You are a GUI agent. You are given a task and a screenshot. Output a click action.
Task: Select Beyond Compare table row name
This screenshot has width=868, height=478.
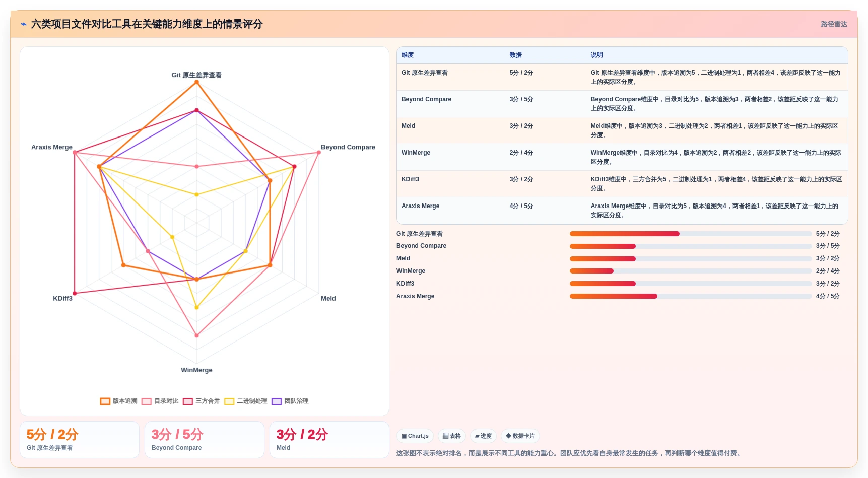(426, 99)
